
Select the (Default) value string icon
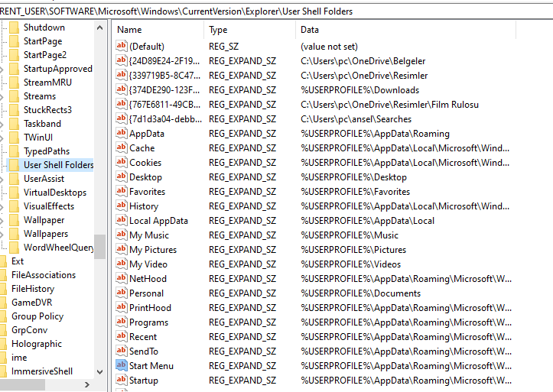pyautogui.click(x=121, y=46)
